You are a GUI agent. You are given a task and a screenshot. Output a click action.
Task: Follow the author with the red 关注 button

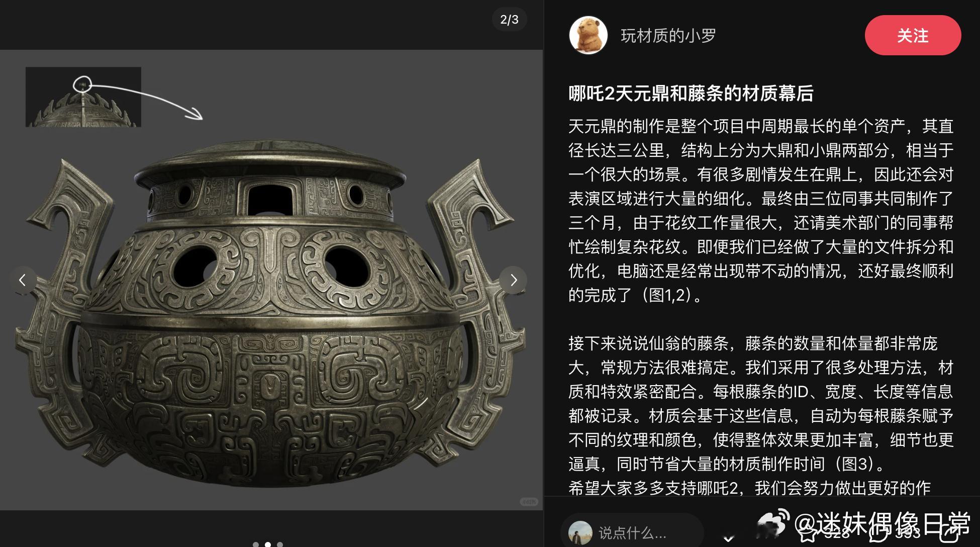[x=913, y=35]
